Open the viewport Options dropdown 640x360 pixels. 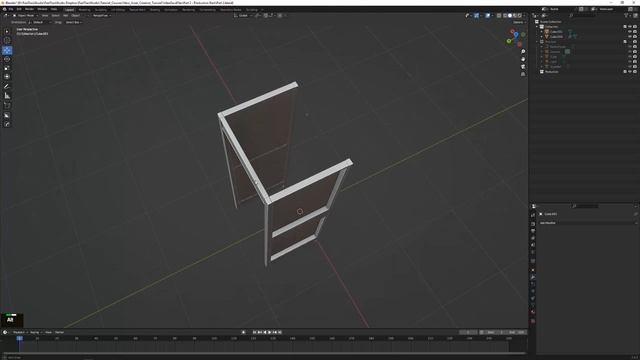pyautogui.click(x=519, y=22)
